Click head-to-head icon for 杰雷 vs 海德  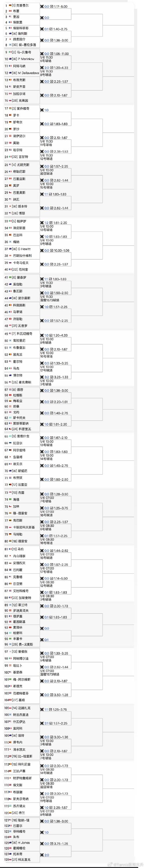pyautogui.click(x=42, y=494)
